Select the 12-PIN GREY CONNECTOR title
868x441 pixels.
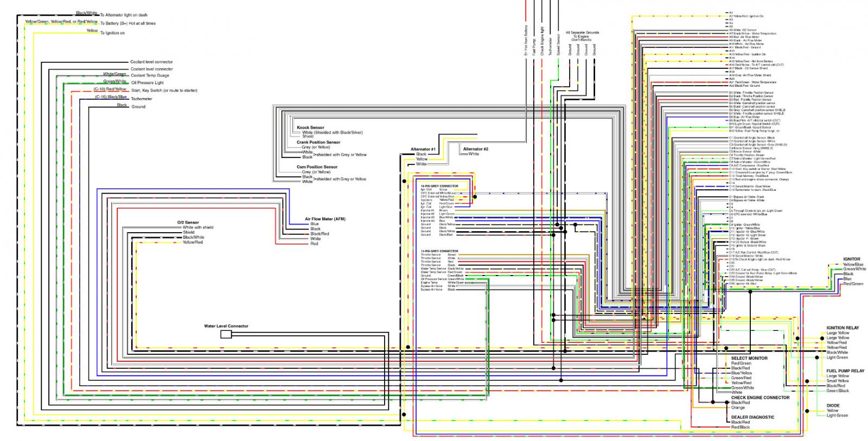pyautogui.click(x=439, y=251)
